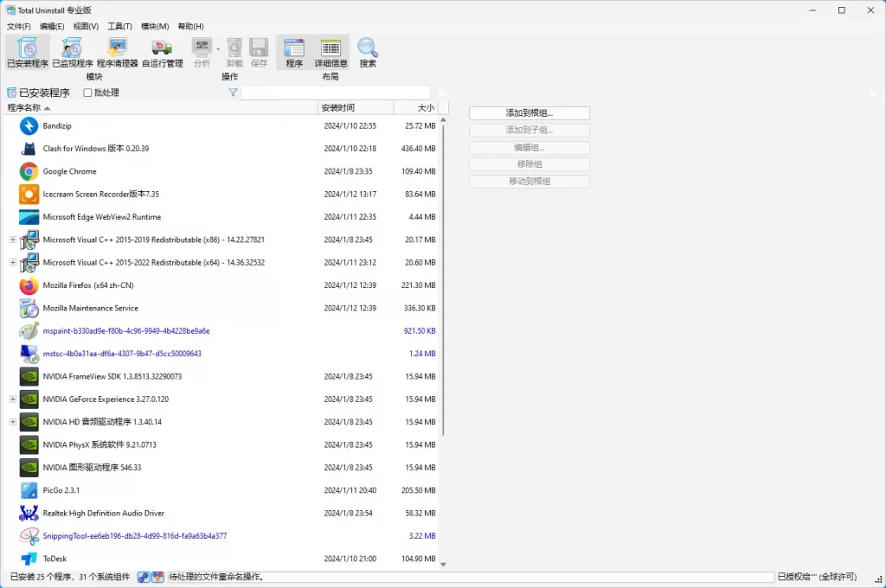The height and width of the screenshot is (588, 886).
Task: Sort by 安装时间 column header
Action: point(356,108)
